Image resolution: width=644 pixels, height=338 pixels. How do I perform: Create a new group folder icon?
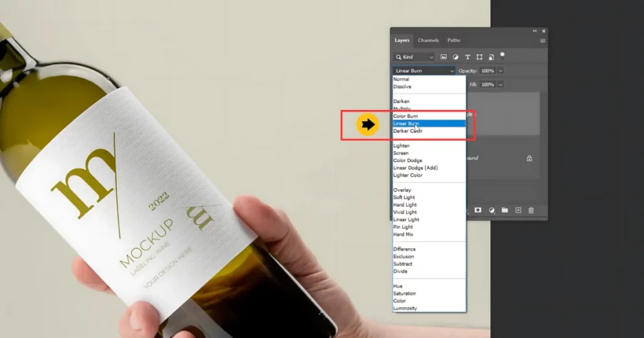pos(505,210)
